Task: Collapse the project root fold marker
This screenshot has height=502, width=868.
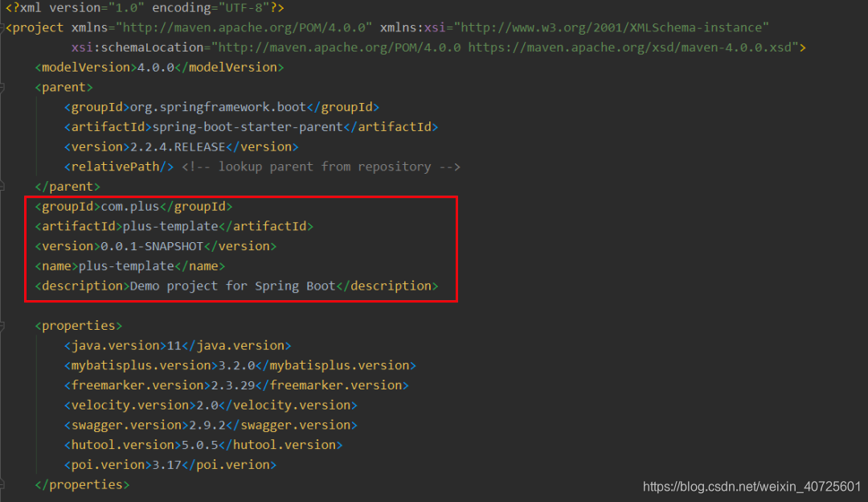Action: [2, 28]
